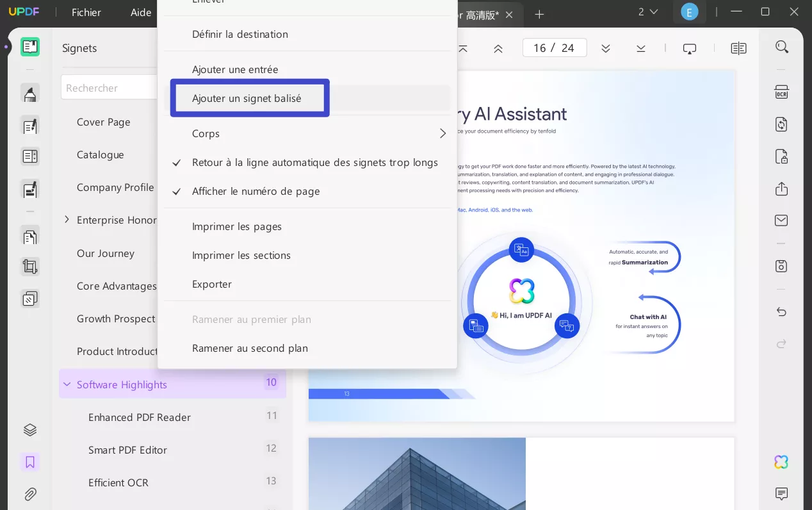Open the user account avatar E
This screenshot has height=510, width=812.
[689, 12]
